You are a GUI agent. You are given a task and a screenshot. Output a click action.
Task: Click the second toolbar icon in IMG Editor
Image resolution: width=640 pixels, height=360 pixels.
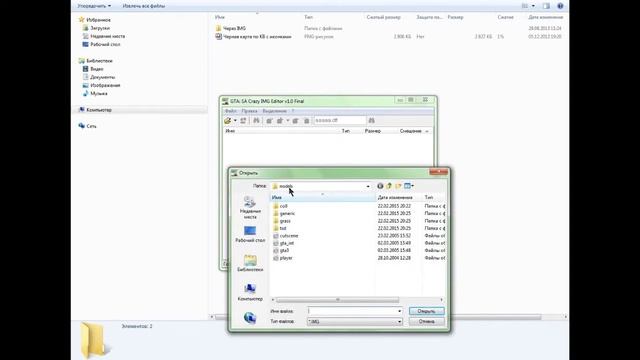pyautogui.click(x=243, y=120)
